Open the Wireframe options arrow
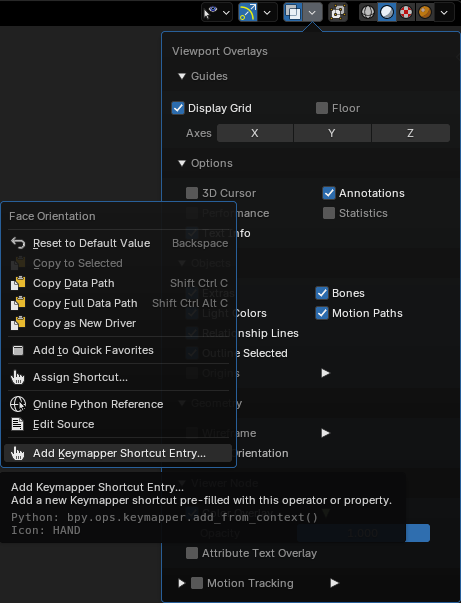Screen dimensions: 461x603 pyautogui.click(x=326, y=433)
